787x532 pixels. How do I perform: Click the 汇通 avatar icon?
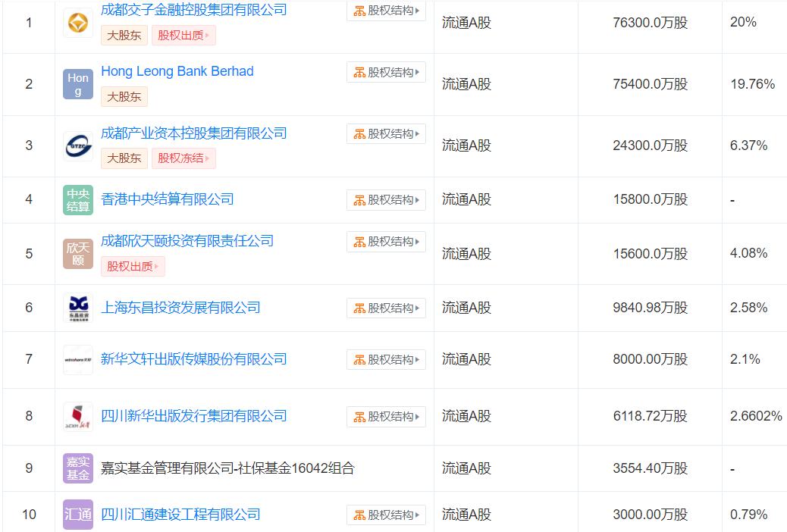78,515
